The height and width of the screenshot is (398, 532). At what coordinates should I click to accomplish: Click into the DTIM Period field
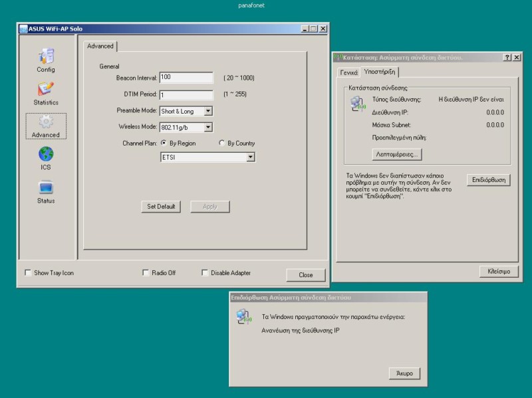point(186,94)
